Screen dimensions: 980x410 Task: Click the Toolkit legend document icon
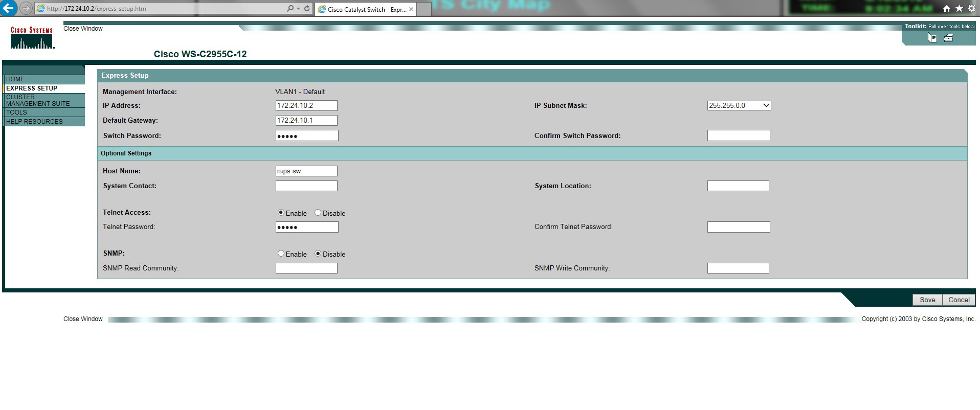click(x=932, y=38)
